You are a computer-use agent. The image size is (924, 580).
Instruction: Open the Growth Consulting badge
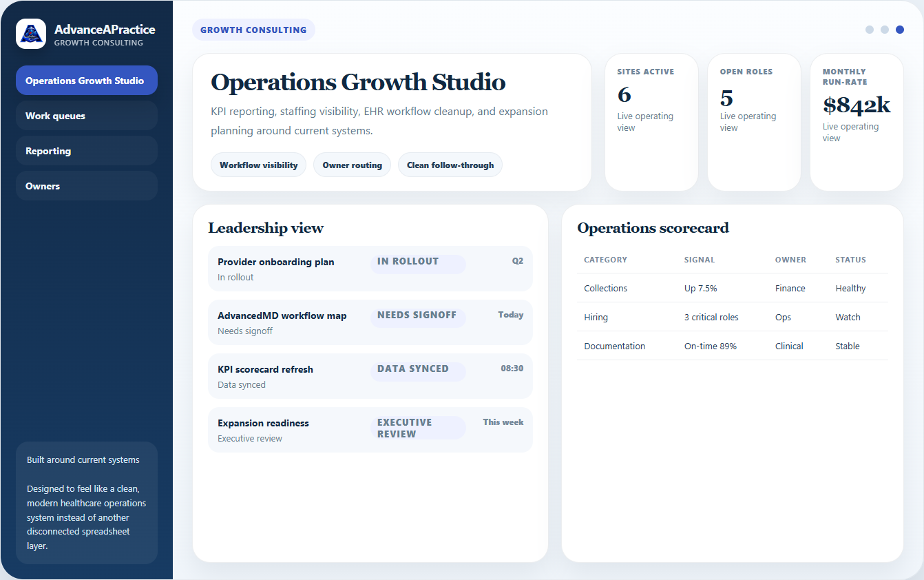click(253, 30)
